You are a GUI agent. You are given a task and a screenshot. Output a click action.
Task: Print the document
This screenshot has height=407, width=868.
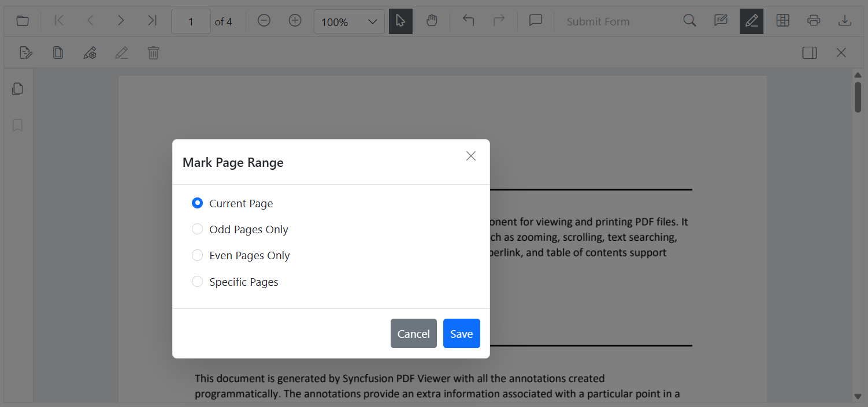pyautogui.click(x=814, y=21)
